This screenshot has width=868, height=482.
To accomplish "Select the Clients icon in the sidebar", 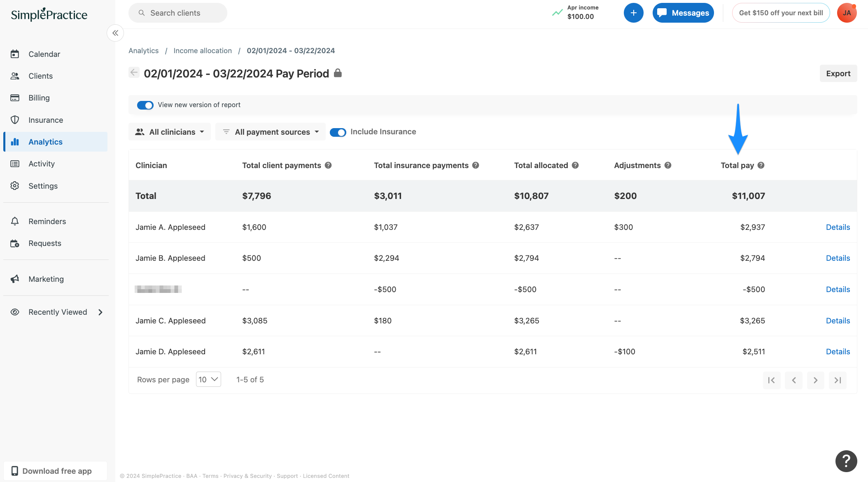I will coord(40,76).
